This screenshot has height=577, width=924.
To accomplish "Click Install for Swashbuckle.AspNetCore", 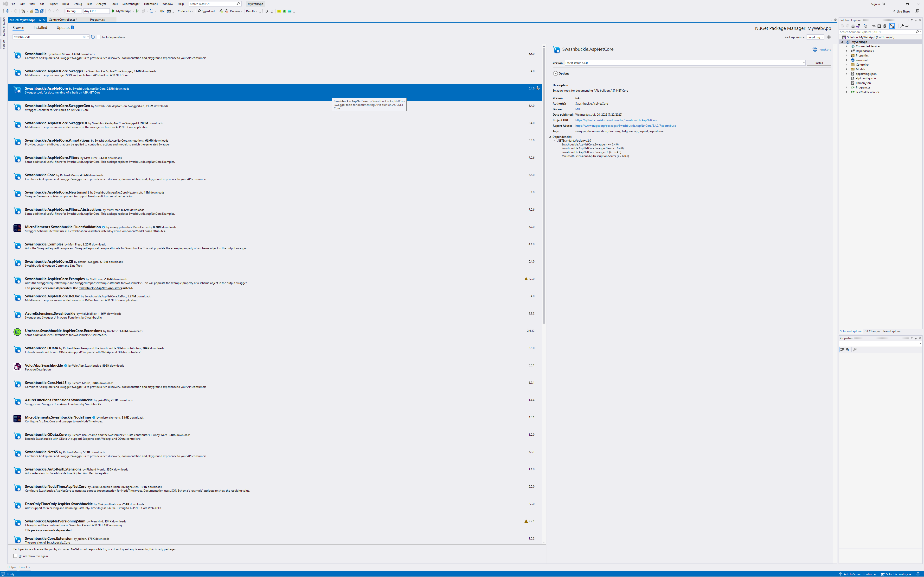I will pos(819,63).
